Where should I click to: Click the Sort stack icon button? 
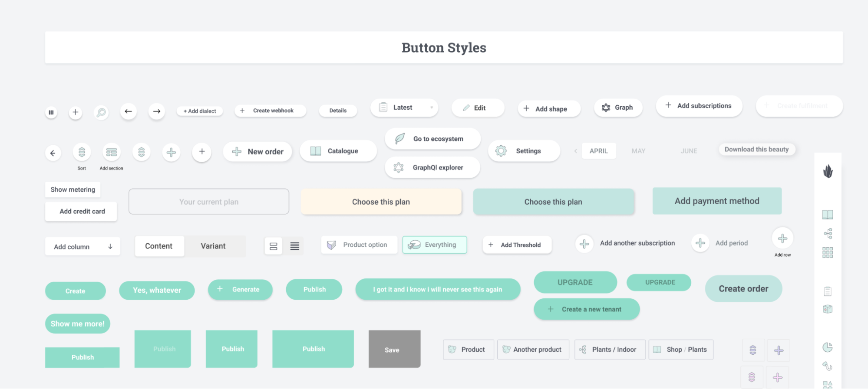(82, 152)
